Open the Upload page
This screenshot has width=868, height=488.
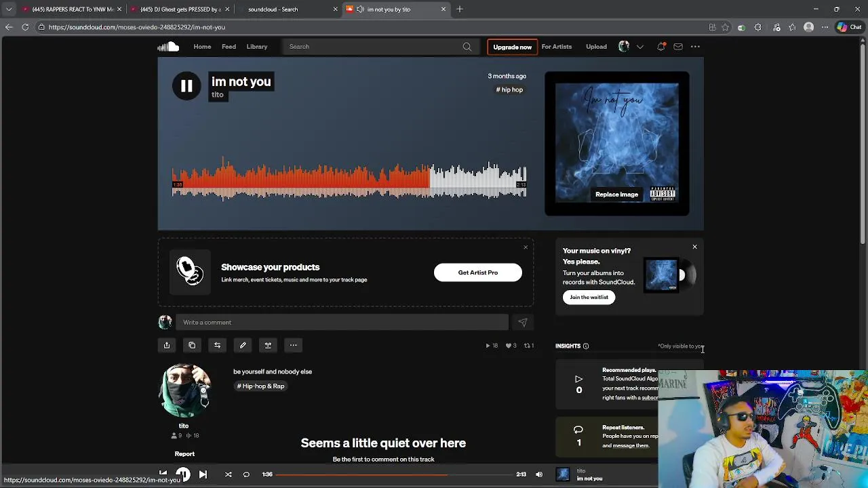tap(597, 47)
